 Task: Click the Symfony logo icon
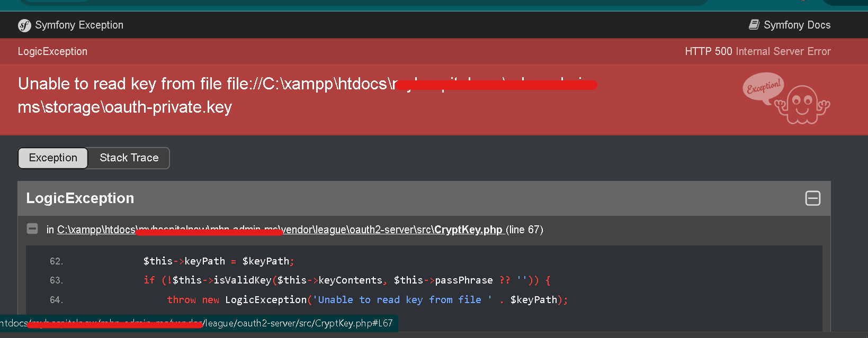24,25
